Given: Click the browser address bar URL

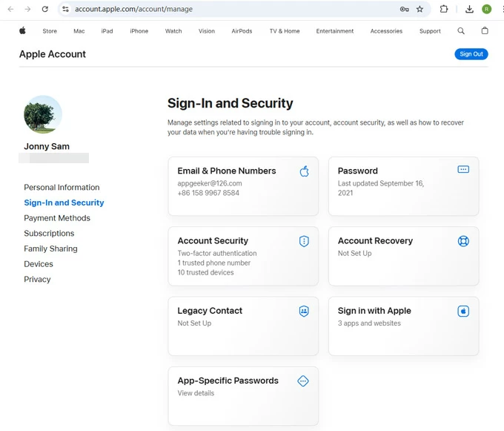Looking at the screenshot, I should coord(222,10).
